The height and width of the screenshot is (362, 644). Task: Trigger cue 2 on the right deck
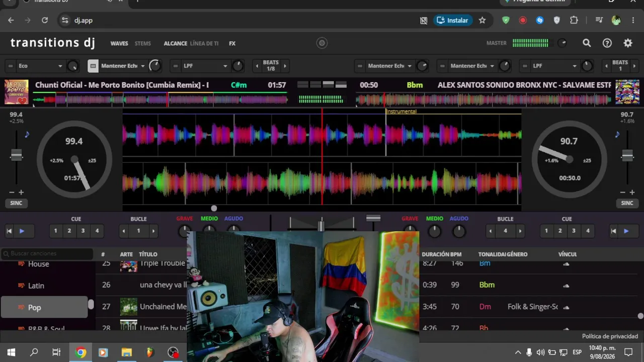[x=560, y=231]
